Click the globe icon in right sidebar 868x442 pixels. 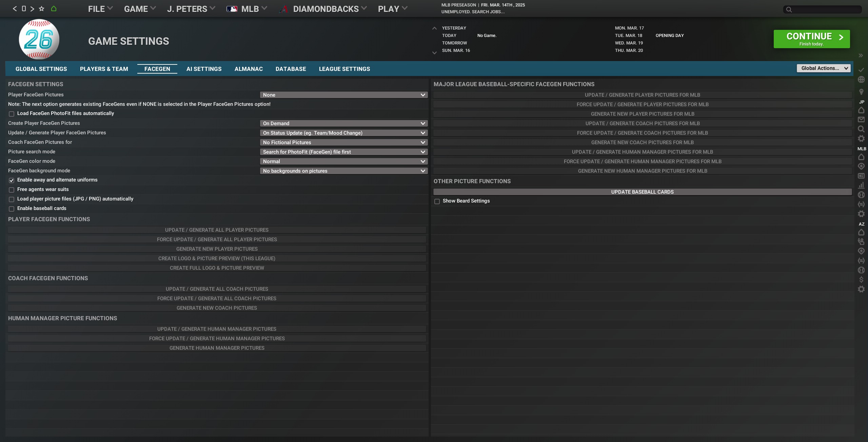tap(861, 80)
